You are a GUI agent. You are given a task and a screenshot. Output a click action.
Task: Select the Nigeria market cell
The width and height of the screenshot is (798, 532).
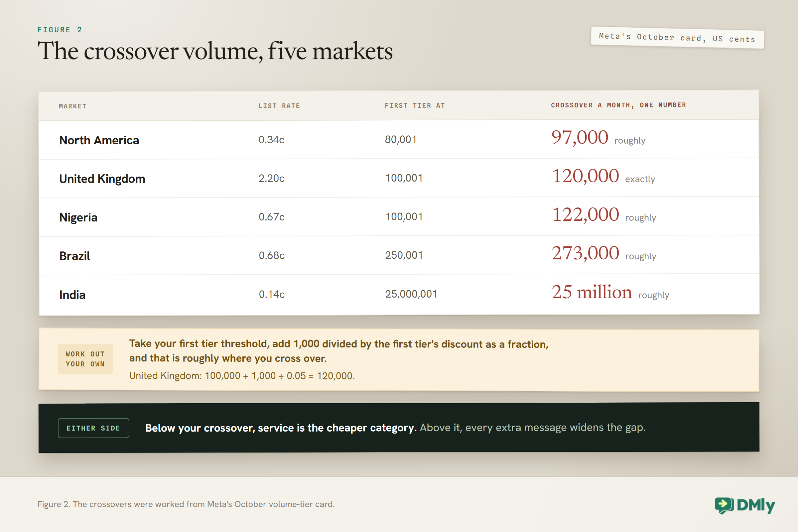click(78, 217)
